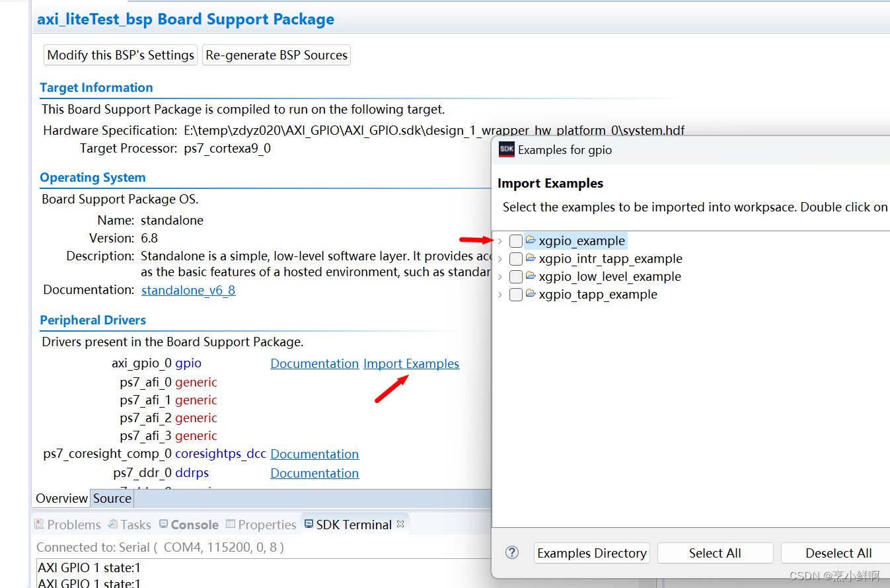The width and height of the screenshot is (890, 588).
Task: Expand the xgpio_tapp_example tree node
Action: point(500,295)
